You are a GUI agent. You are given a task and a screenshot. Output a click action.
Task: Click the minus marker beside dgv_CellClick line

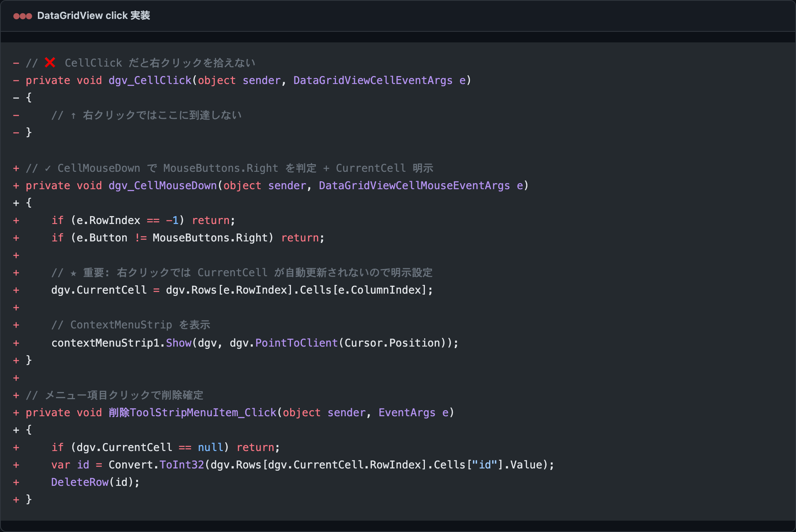pos(16,80)
